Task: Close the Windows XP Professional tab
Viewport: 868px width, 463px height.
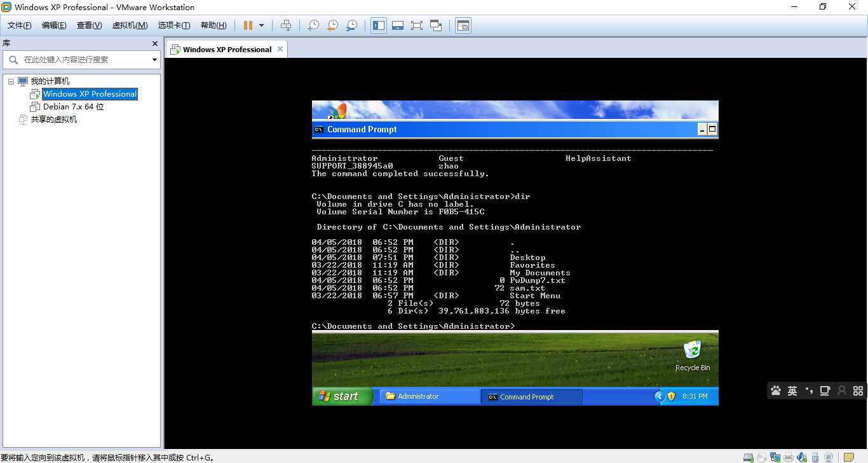Action: click(x=280, y=49)
